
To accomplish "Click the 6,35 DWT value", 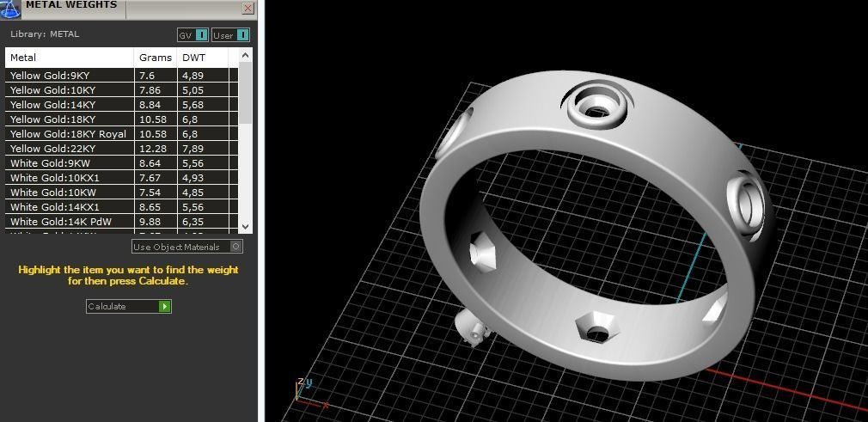I will [193, 222].
